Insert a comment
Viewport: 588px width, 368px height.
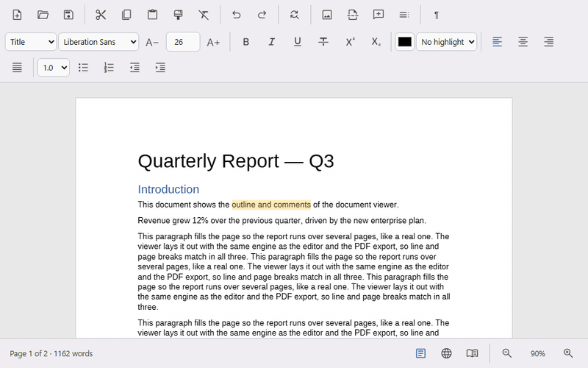(379, 15)
